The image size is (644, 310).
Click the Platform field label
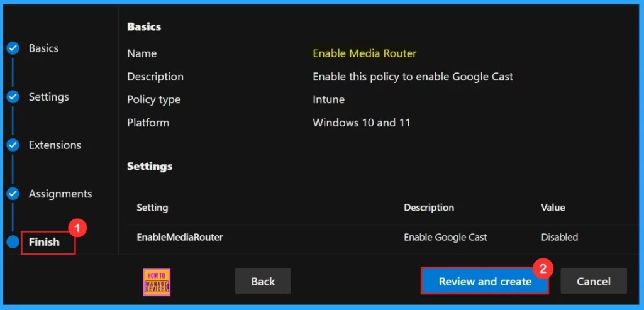[x=148, y=123]
